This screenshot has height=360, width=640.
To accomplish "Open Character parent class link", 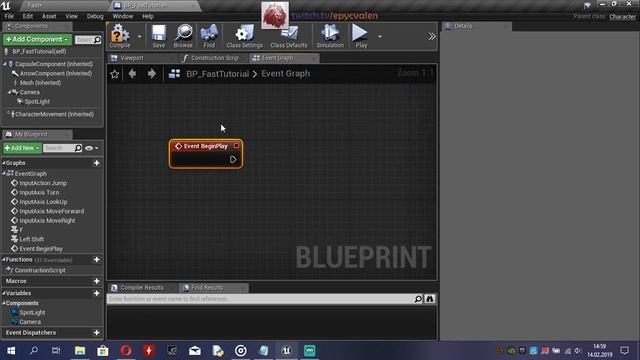I will 622,17.
